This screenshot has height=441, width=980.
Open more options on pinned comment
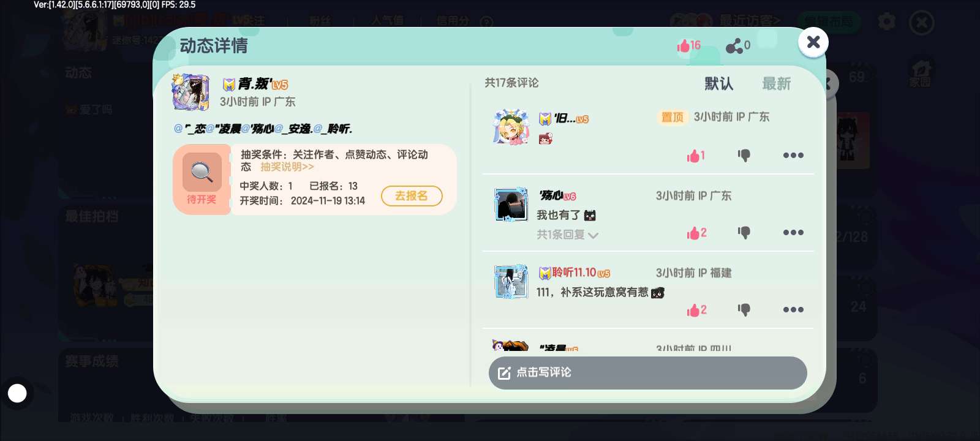tap(793, 155)
